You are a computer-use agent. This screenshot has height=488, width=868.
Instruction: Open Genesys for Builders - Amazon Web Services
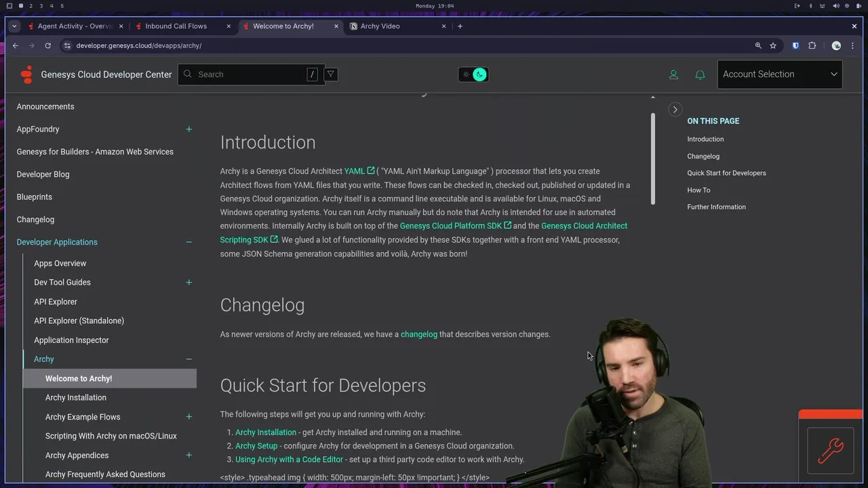tap(95, 152)
